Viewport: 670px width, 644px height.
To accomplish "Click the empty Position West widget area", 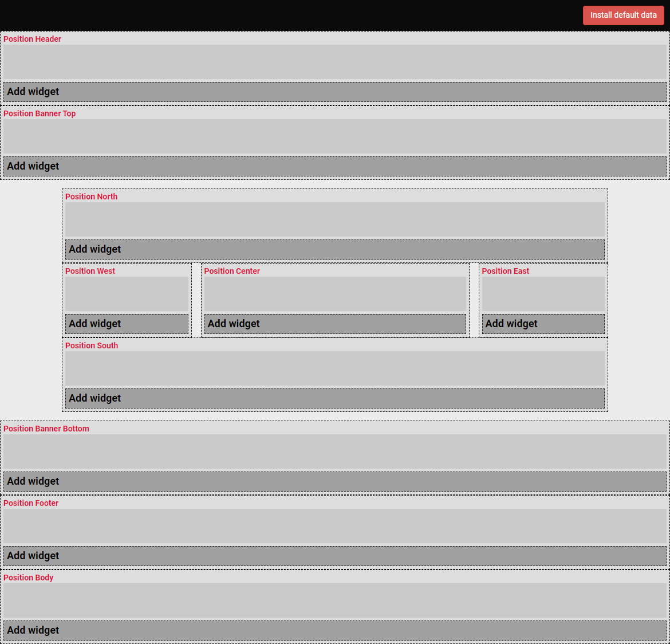I will pyautogui.click(x=127, y=294).
